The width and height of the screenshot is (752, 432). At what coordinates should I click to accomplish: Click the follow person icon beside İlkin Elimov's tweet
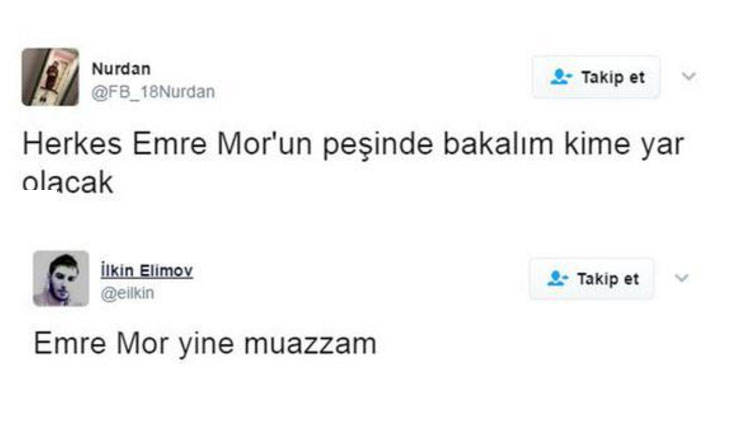[x=557, y=279]
